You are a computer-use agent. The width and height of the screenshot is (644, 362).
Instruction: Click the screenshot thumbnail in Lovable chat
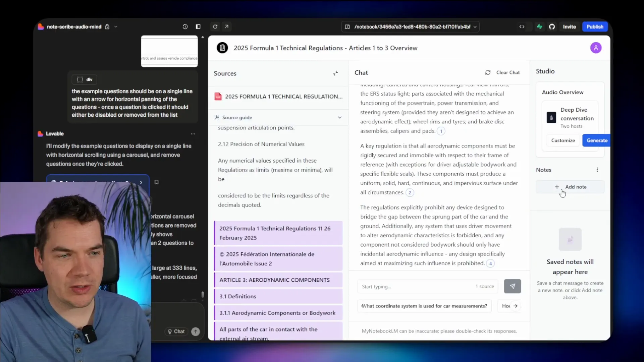[x=169, y=51]
